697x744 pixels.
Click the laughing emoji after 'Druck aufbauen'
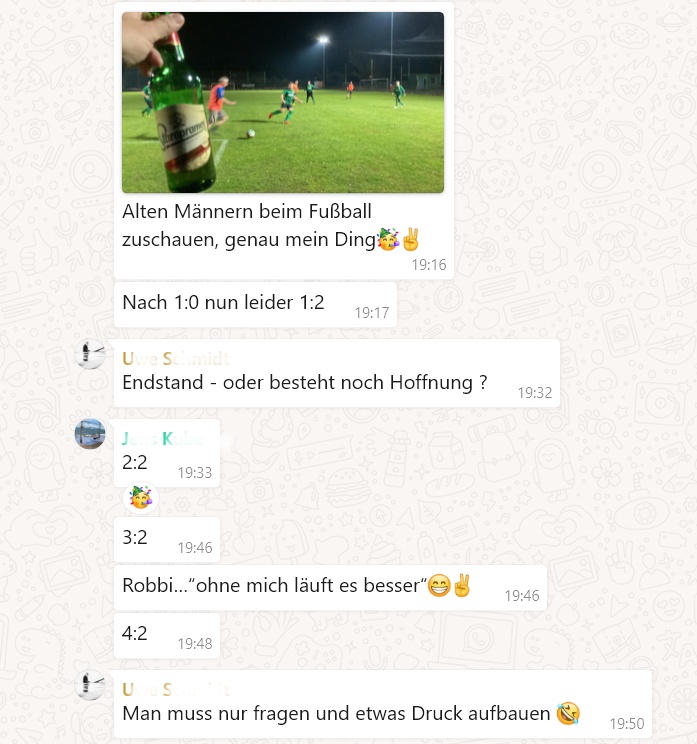[568, 713]
